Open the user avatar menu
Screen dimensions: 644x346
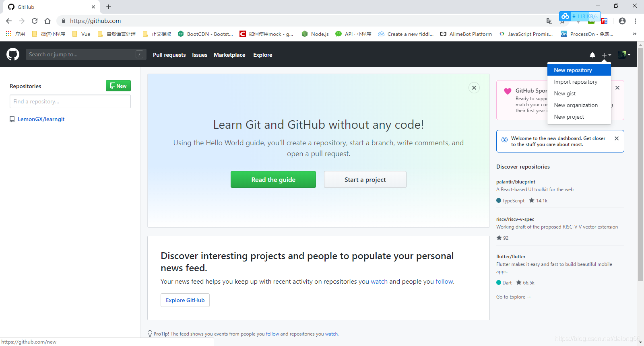(x=624, y=55)
